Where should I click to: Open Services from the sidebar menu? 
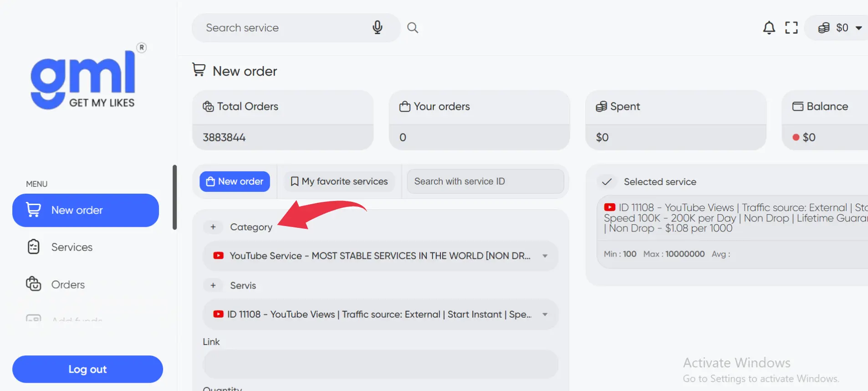(x=71, y=247)
